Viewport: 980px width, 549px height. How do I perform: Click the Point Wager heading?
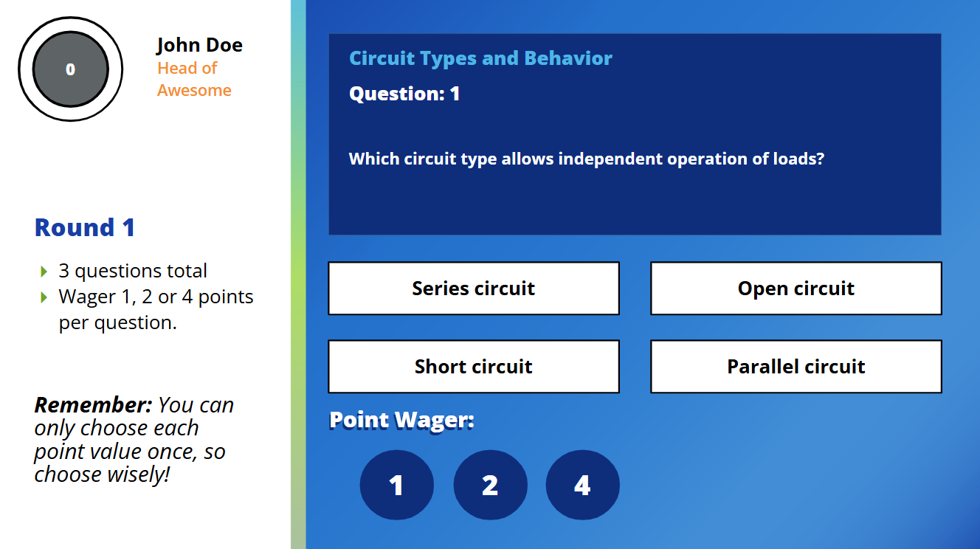[x=401, y=419]
